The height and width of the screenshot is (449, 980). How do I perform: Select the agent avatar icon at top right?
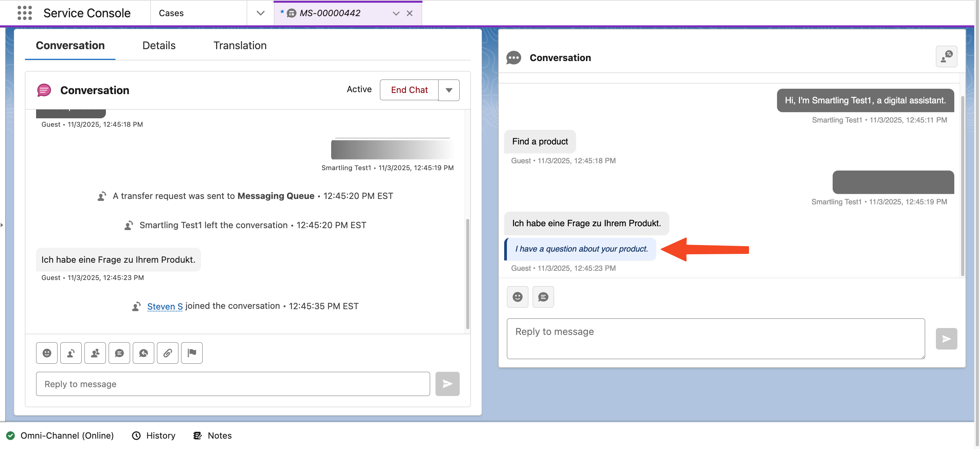pyautogui.click(x=946, y=56)
